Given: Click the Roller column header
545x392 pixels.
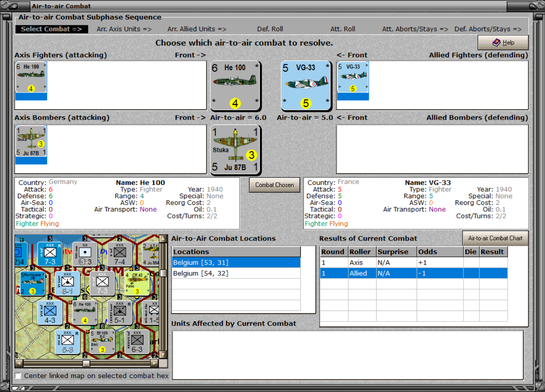Looking at the screenshot, I should (362, 252).
